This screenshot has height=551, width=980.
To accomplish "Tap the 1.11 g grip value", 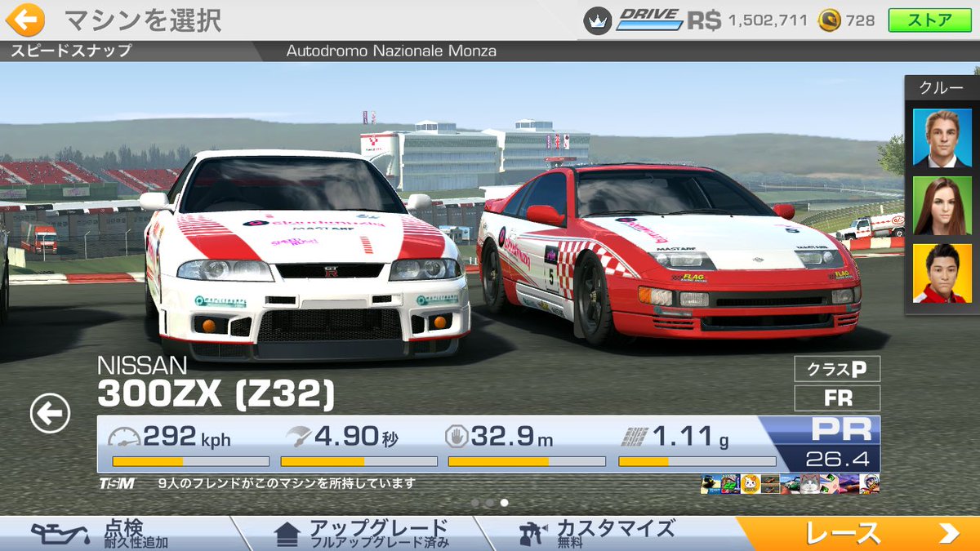I will (691, 438).
